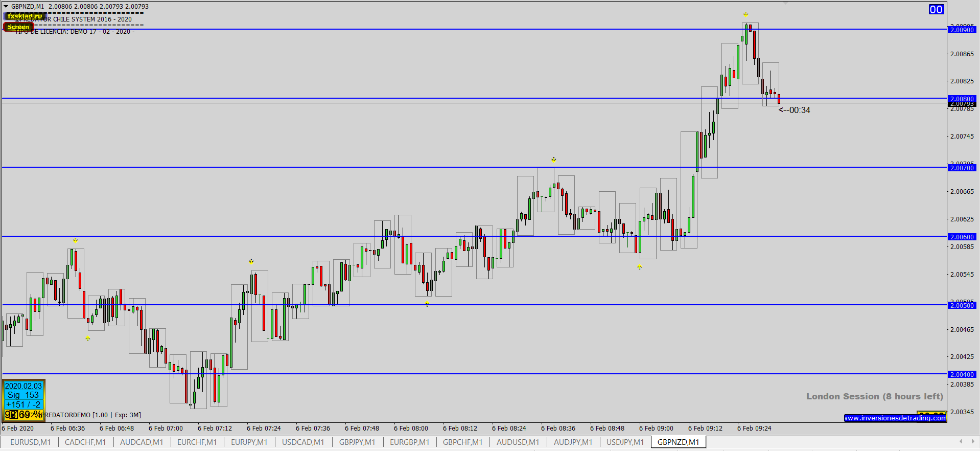Viewport: 980px width, 451px height.
Task: Select the 2.00800 horizontal line price label
Action: pos(962,99)
